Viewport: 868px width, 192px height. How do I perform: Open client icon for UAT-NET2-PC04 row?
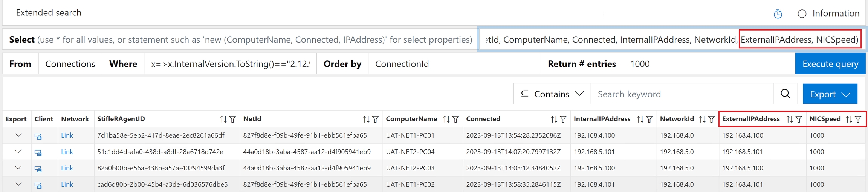pyautogui.click(x=38, y=152)
